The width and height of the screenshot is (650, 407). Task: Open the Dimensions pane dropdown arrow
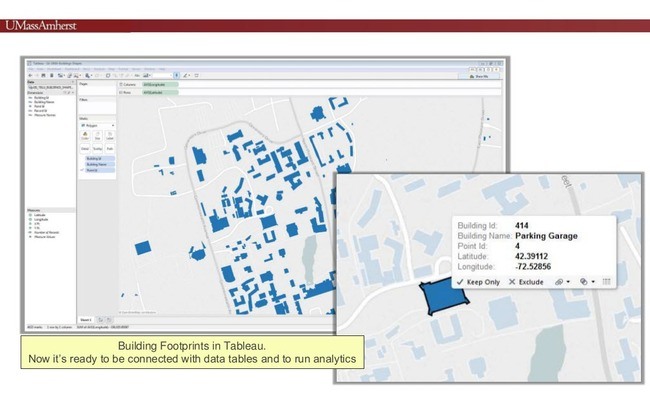pyautogui.click(x=73, y=93)
